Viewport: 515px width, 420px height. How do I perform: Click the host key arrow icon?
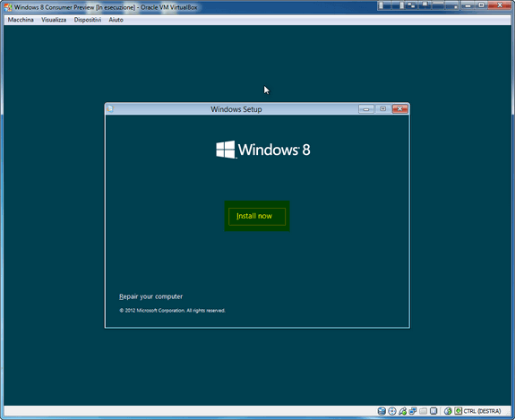(x=459, y=411)
